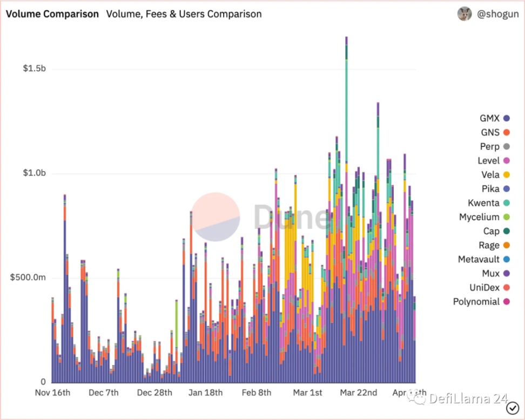The width and height of the screenshot is (525, 420).
Task: Open the Volume Comparison chart title
Action: [x=52, y=14]
